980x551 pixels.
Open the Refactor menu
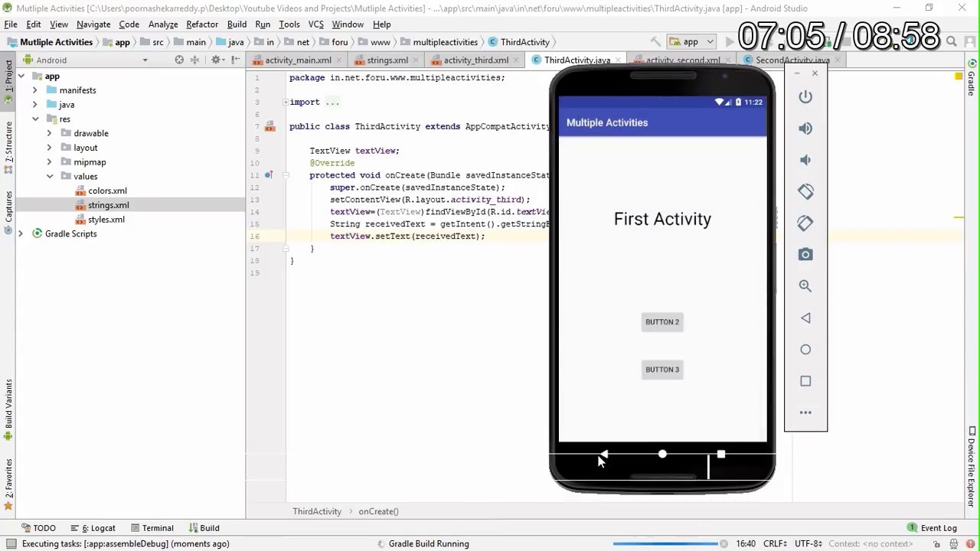(202, 24)
